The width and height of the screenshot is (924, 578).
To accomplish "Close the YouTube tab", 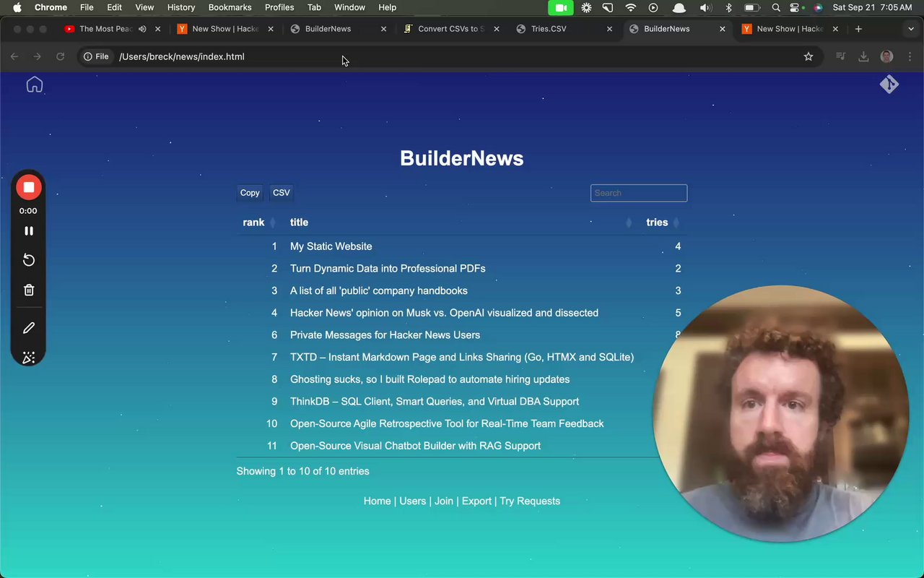I will coord(157,29).
